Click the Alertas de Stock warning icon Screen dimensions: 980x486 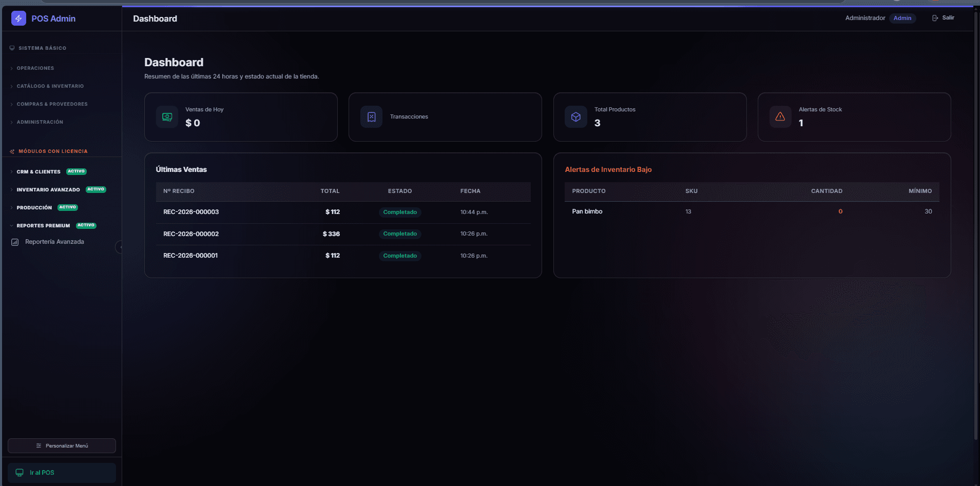pyautogui.click(x=780, y=117)
